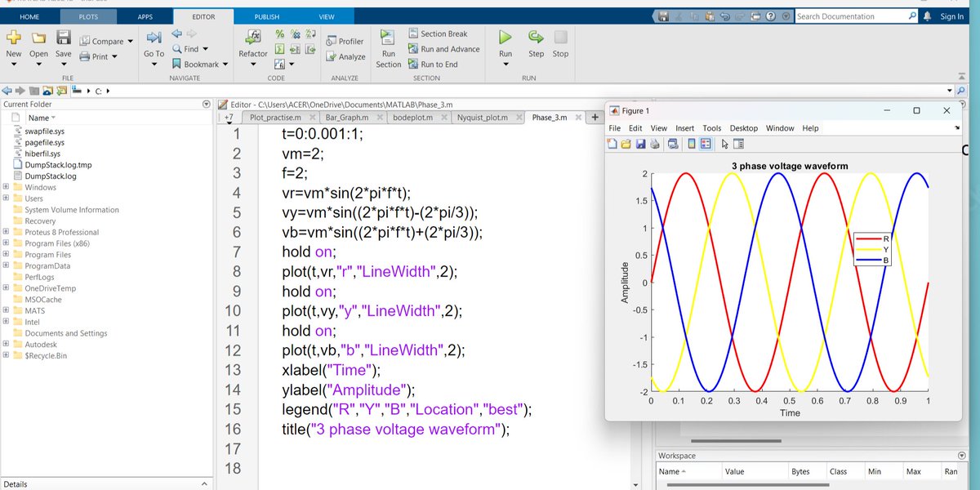Select DumpStack.log.tmp in Current Folder
The image size is (980, 490).
coord(58,165)
